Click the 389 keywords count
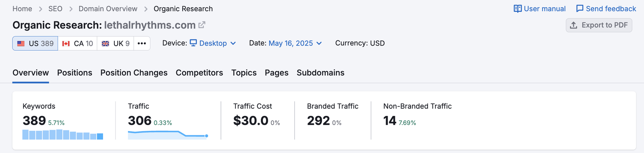This screenshot has width=644, height=153. point(34,120)
